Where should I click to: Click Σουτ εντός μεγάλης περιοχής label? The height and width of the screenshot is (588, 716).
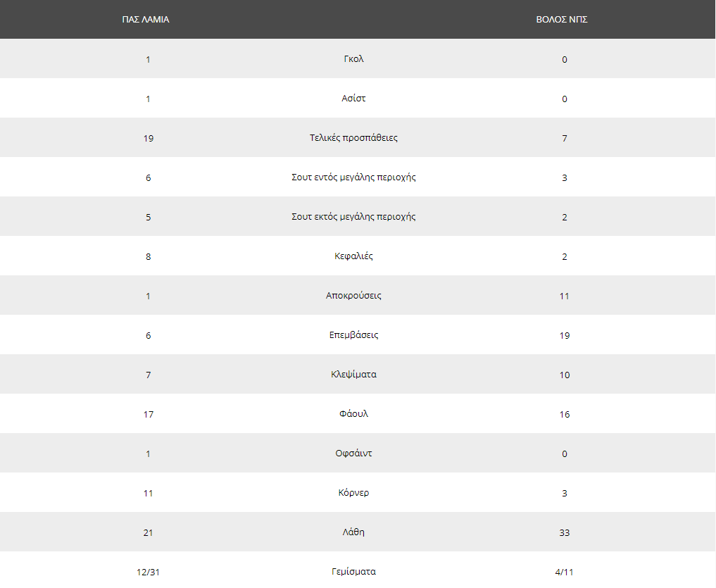tap(353, 177)
